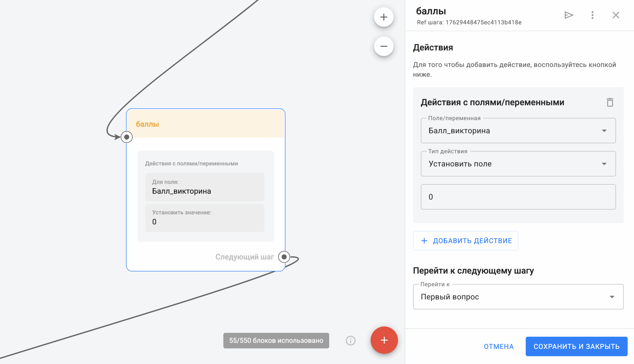Viewport: 634px width, 364px height.
Task: Click the send test paper-plane icon
Action: click(569, 15)
